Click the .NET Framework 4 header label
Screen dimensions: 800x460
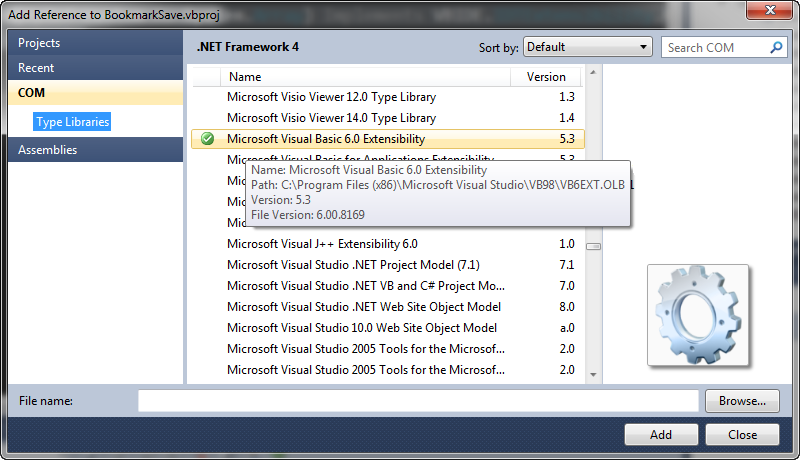(247, 47)
